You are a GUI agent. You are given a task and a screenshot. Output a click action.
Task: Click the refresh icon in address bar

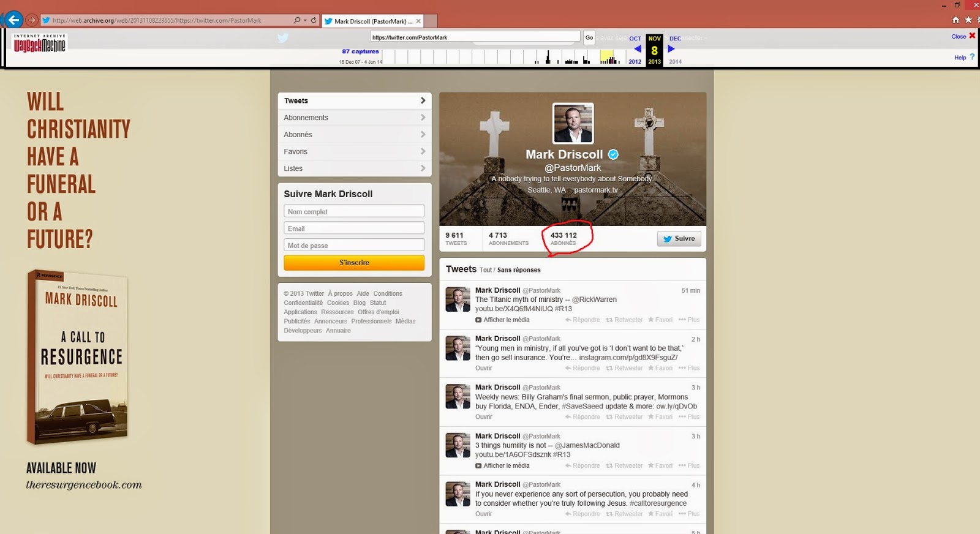pos(314,20)
